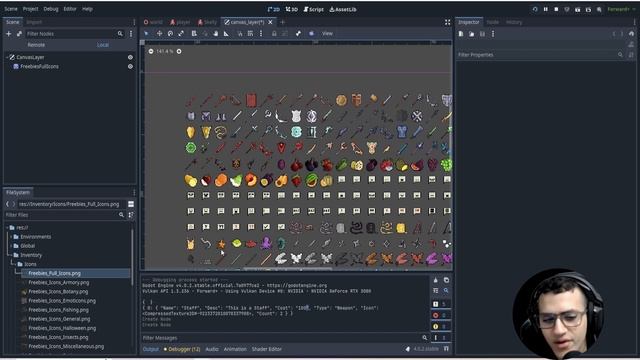This screenshot has height=360, width=640.
Task: Switch to the Import dock tab
Action: coord(34,22)
